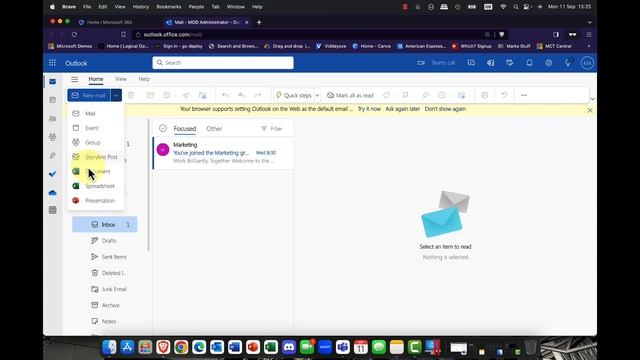Choose Mail from New menu
The height and width of the screenshot is (360, 640).
tap(96, 113)
